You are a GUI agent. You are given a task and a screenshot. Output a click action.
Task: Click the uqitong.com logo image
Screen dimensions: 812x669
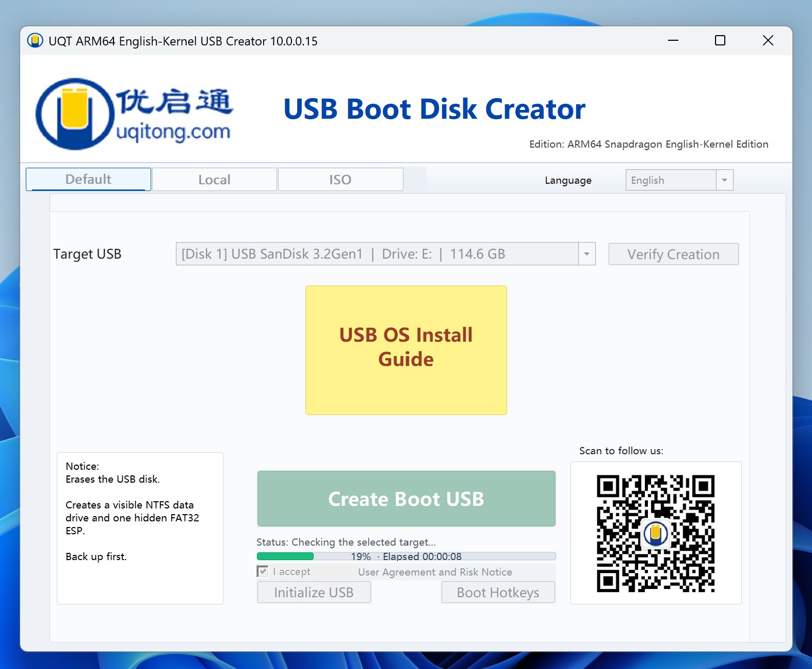(134, 114)
